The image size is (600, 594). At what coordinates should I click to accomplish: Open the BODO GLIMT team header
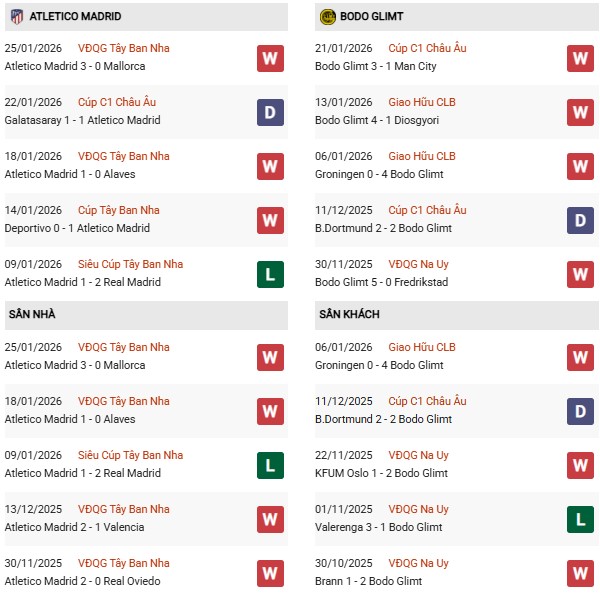(x=376, y=17)
